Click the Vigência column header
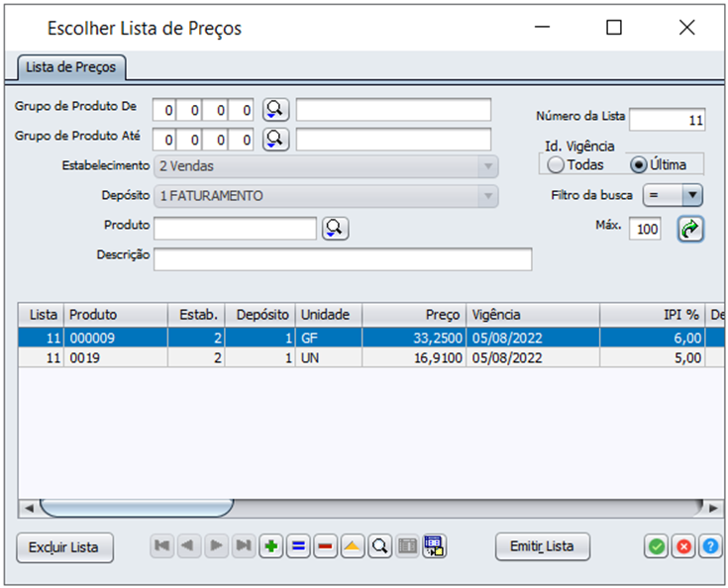 (x=533, y=315)
